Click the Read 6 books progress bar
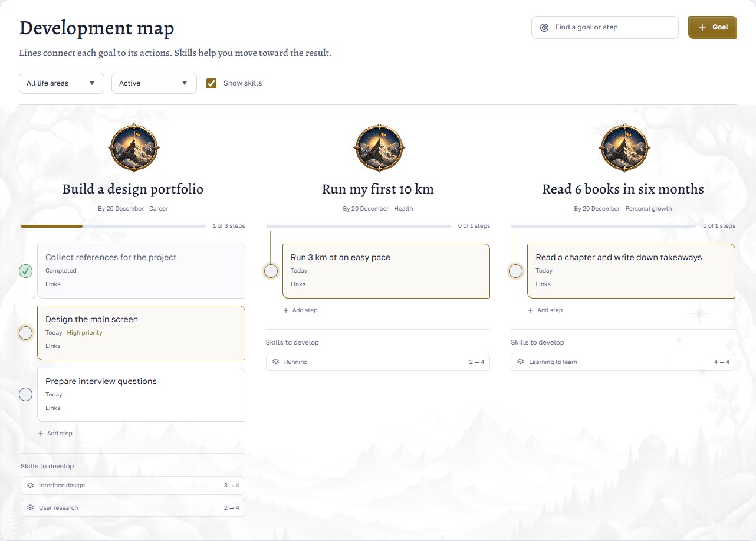The image size is (756, 541). click(603, 226)
